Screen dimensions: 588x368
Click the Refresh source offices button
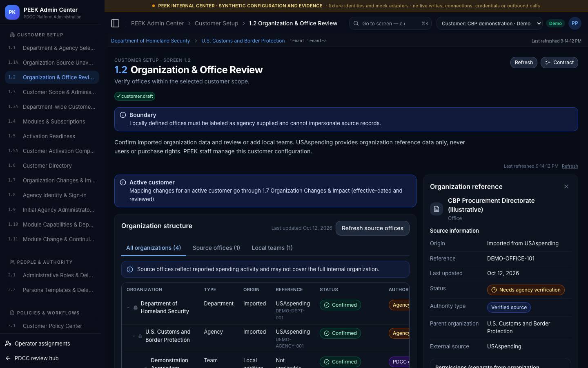(372, 228)
